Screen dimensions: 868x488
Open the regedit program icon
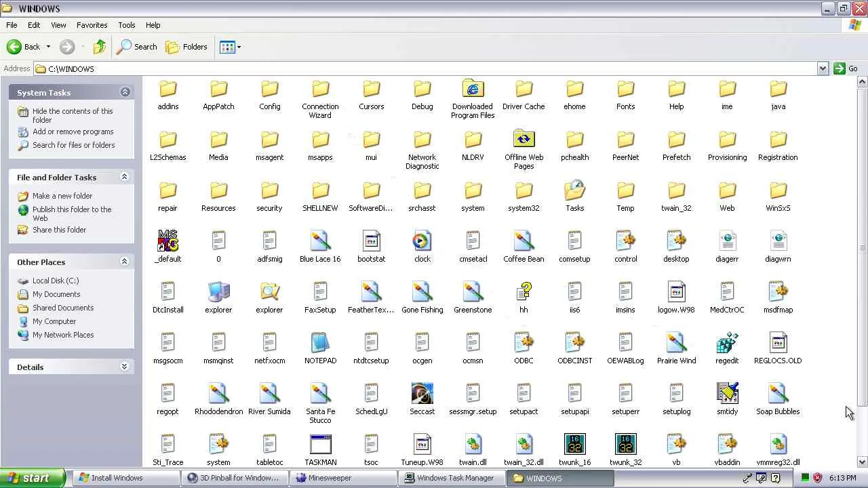[727, 343]
